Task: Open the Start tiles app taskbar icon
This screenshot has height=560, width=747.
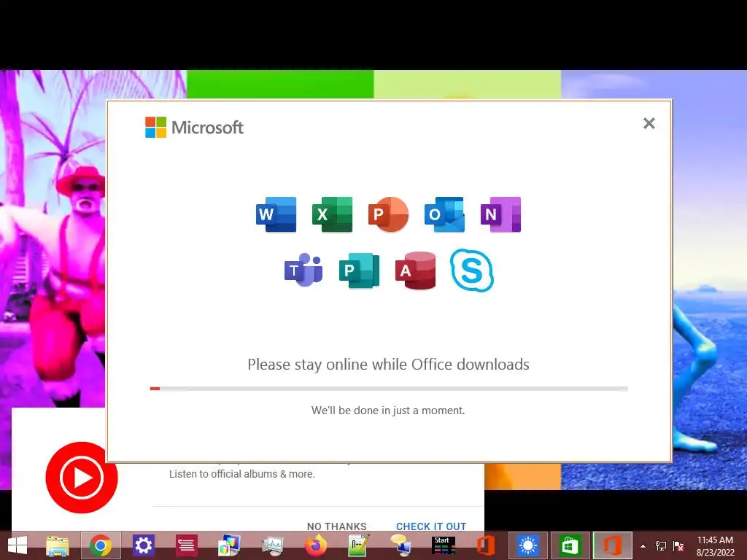Action: point(443,545)
